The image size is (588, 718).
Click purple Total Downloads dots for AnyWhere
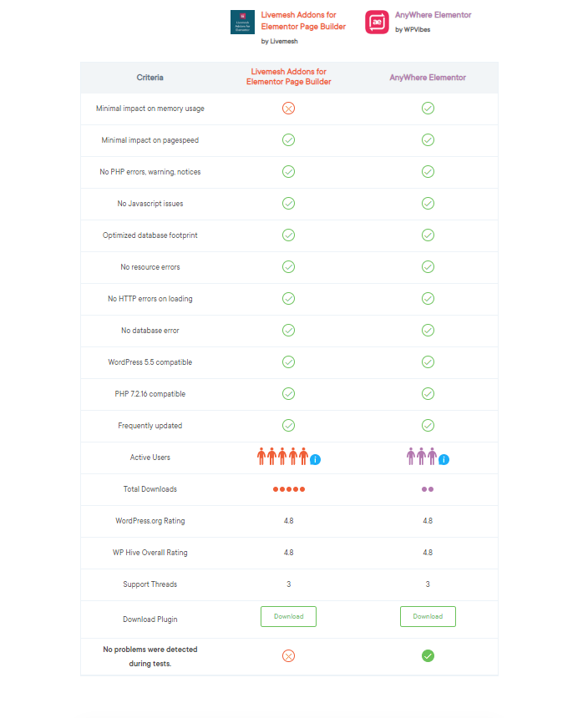click(x=428, y=489)
